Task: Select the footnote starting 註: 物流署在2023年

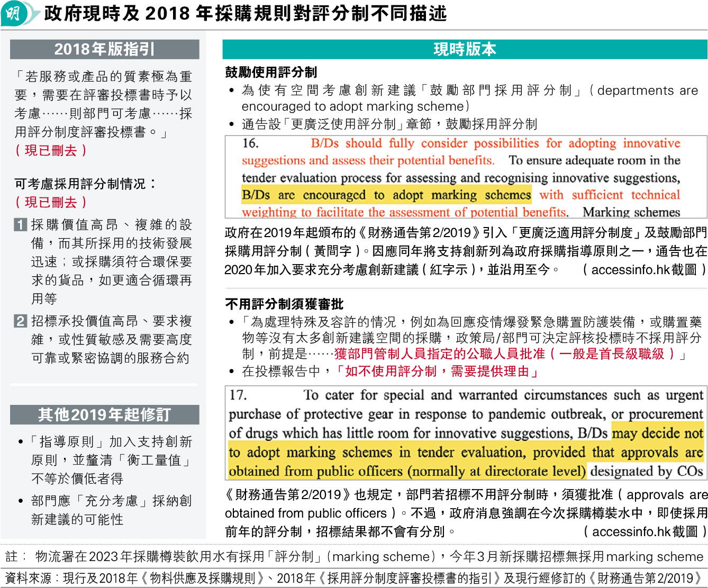Action: click(x=354, y=556)
